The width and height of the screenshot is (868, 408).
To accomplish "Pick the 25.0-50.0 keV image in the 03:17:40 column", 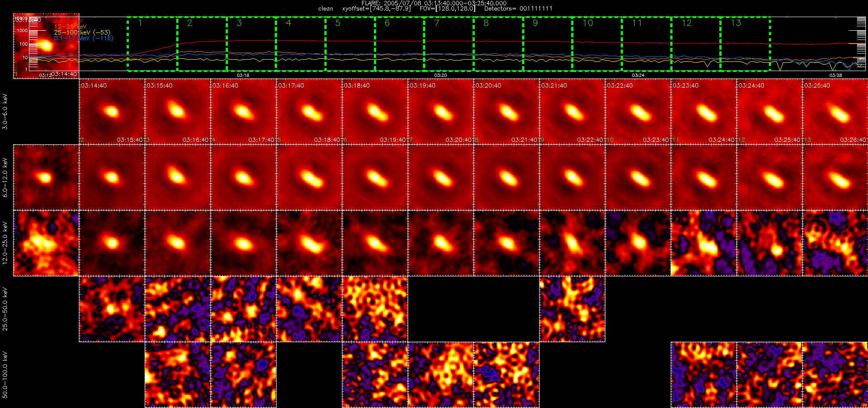I will (x=309, y=309).
